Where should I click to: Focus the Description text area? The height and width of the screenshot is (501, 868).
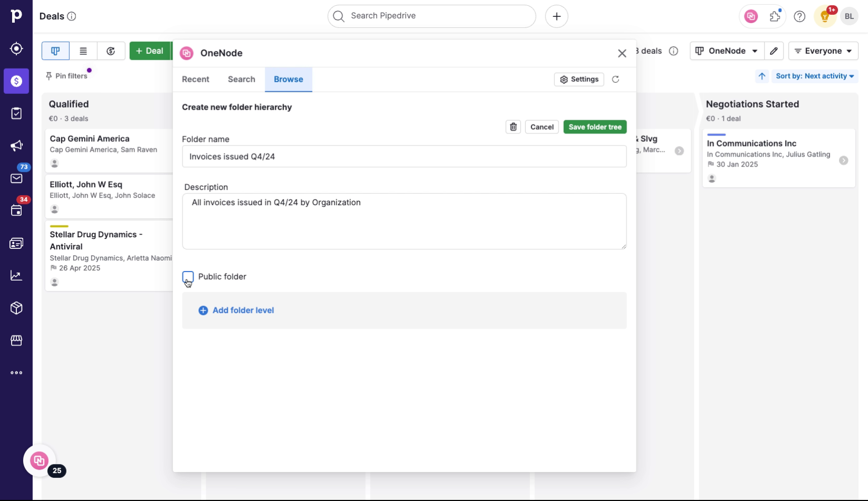click(x=404, y=221)
